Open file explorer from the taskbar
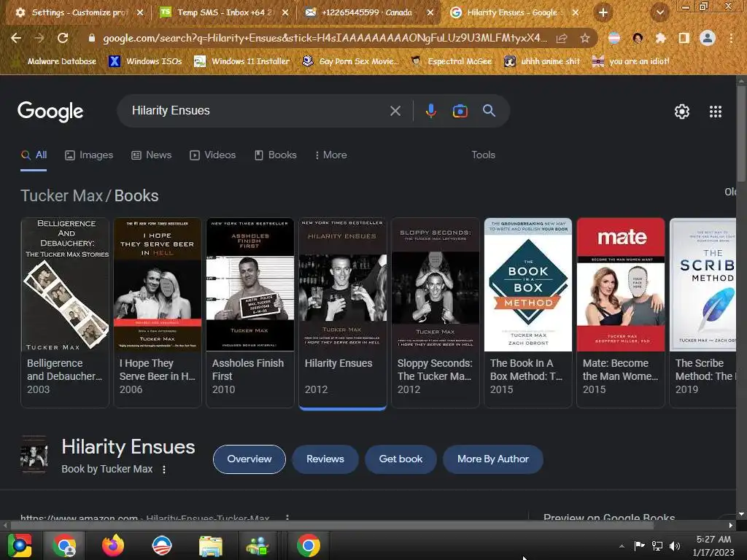The width and height of the screenshot is (747, 560). pos(210,545)
